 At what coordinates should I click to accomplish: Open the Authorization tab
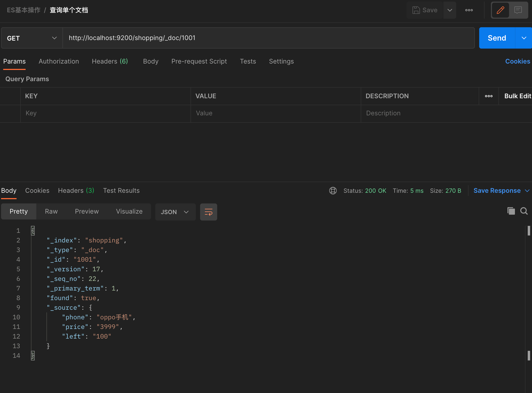pyautogui.click(x=59, y=61)
